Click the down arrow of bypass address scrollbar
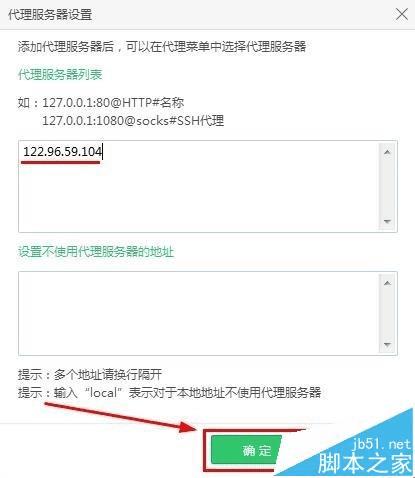 [387, 344]
